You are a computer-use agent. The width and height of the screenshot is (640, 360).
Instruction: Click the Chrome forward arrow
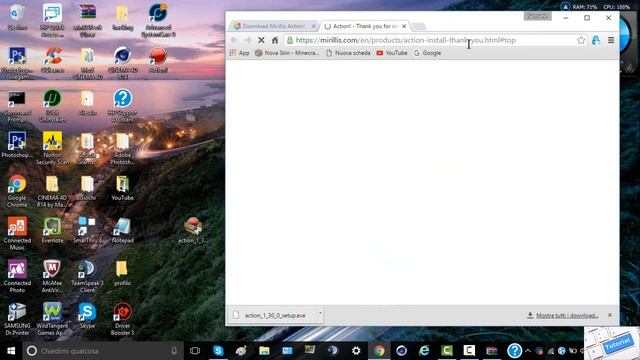pyautogui.click(x=247, y=40)
